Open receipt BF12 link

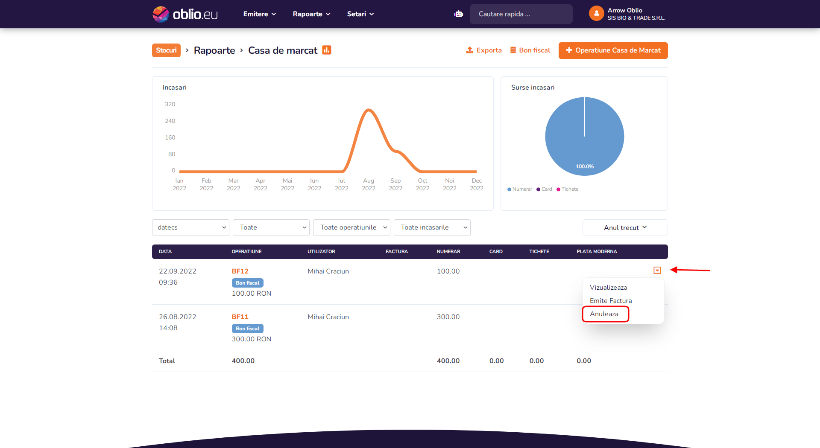[240, 271]
